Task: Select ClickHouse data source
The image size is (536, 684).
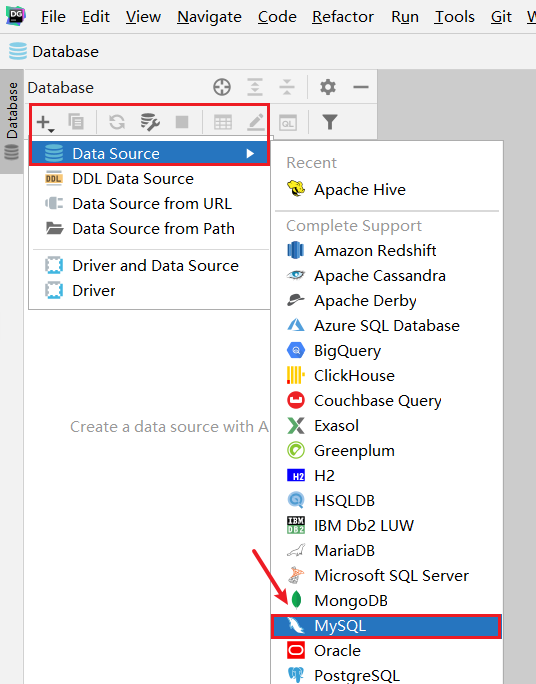Action: click(x=387, y=376)
